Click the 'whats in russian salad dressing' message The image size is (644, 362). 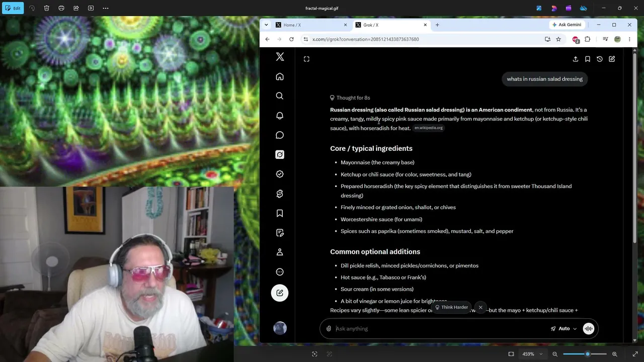[x=544, y=79]
